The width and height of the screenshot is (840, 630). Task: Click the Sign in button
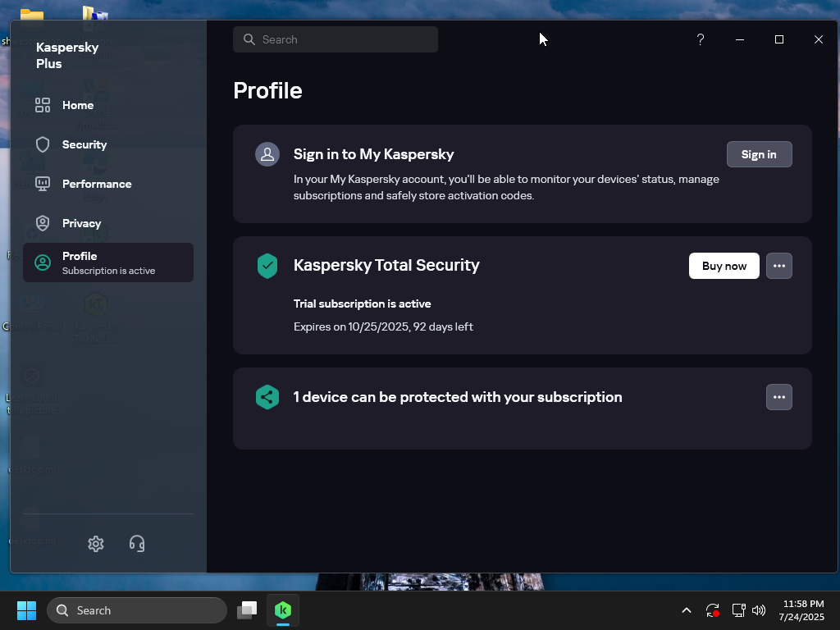(x=759, y=154)
